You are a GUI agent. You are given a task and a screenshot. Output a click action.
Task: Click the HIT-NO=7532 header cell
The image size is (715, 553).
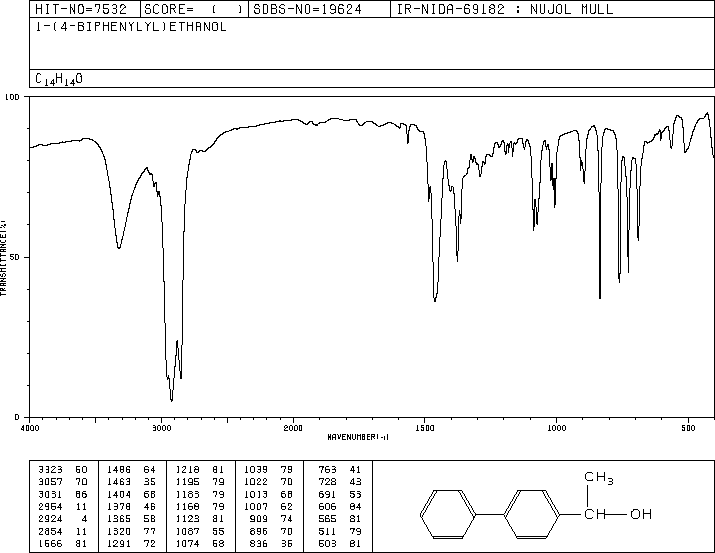[85, 9]
